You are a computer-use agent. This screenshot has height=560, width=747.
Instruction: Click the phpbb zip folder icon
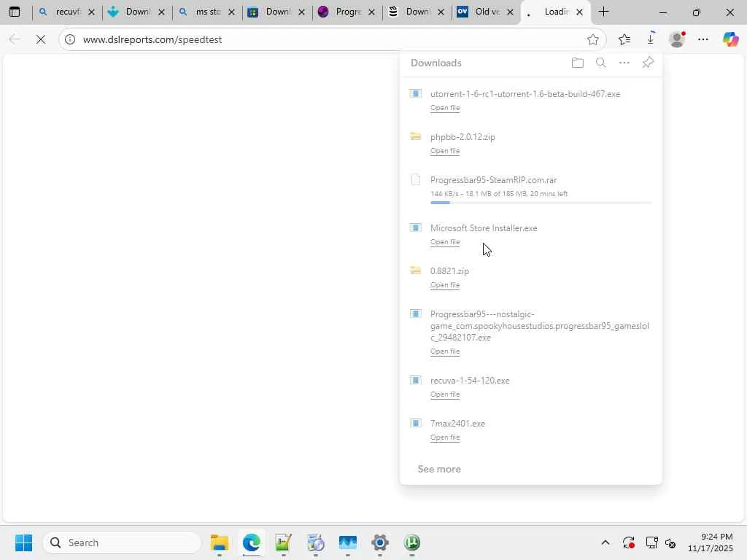[415, 136]
